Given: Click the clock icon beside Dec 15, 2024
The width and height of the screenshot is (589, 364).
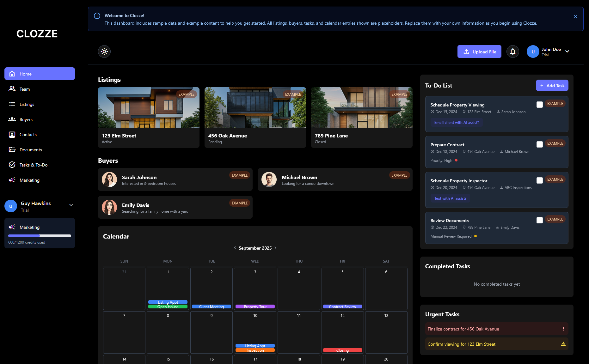Looking at the screenshot, I should (432, 112).
